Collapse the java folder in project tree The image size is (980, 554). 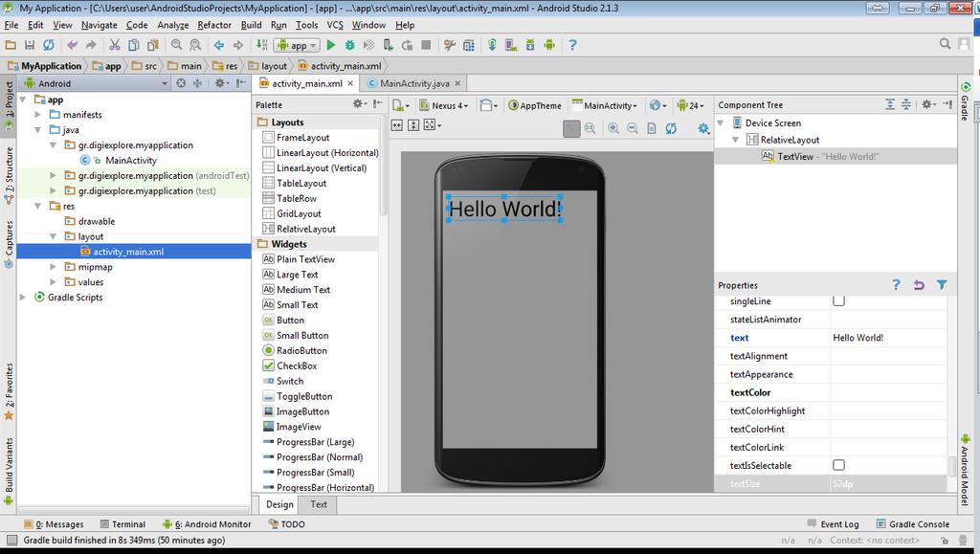(x=38, y=130)
